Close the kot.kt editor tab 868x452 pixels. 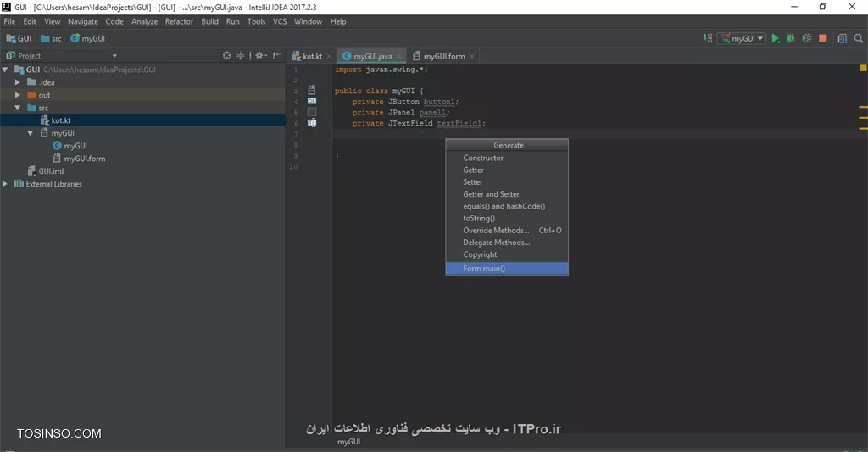329,56
